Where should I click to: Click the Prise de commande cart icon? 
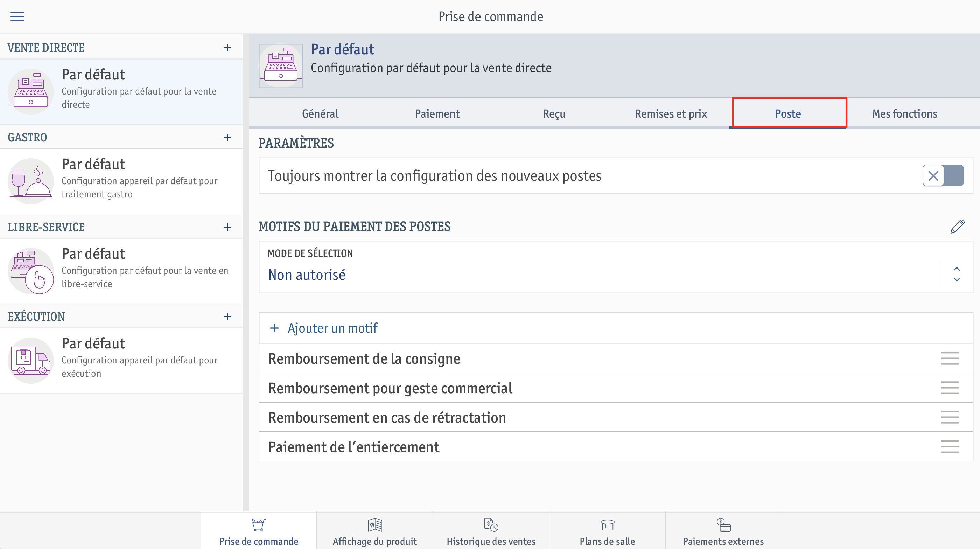click(x=259, y=524)
